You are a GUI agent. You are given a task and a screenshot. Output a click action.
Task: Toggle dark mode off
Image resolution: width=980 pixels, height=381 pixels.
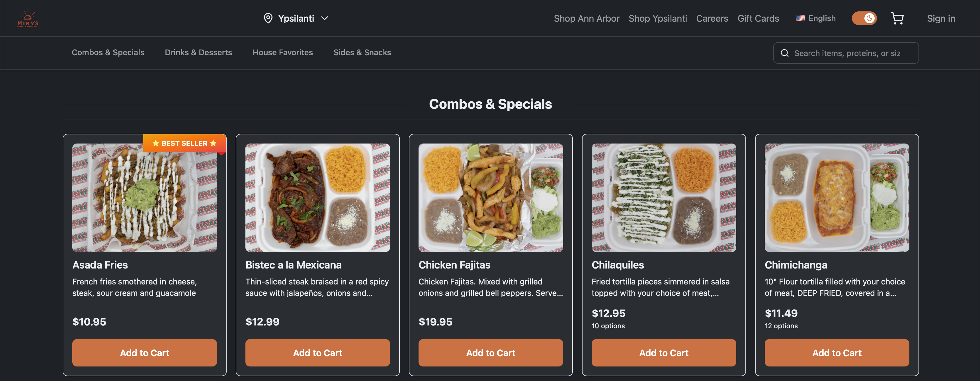(864, 18)
